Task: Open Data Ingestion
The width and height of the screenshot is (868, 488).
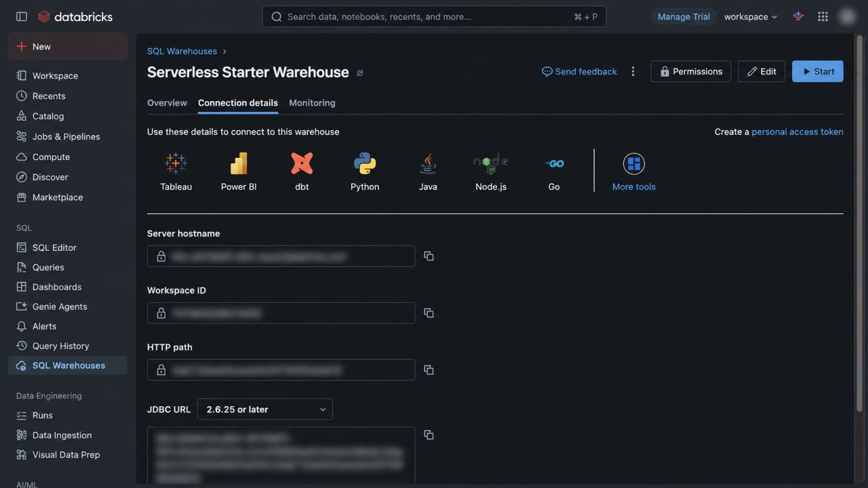Action: tap(68, 435)
